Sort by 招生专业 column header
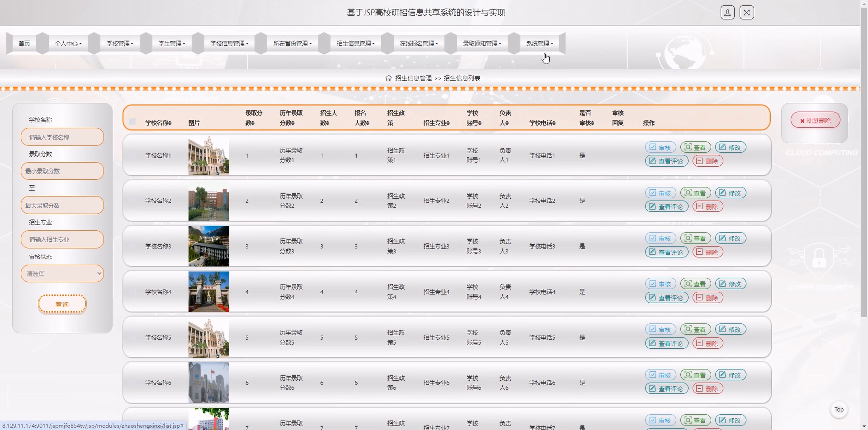 click(436, 123)
